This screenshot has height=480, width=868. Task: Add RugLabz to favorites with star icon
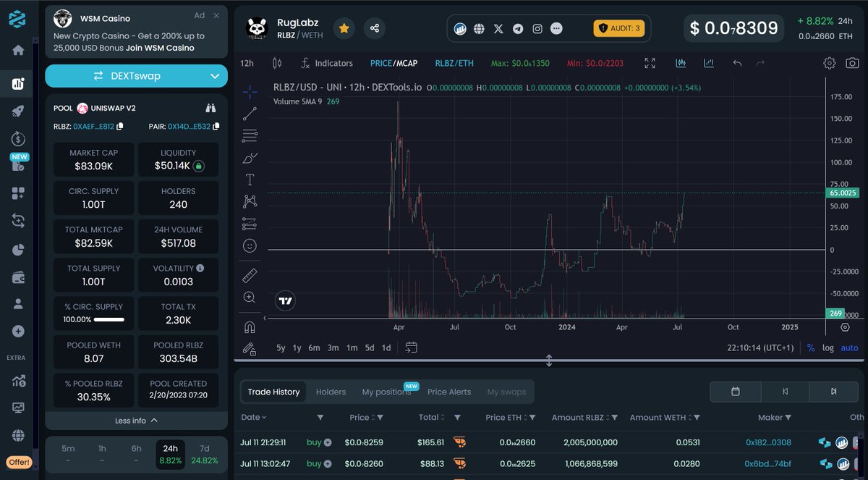click(344, 28)
